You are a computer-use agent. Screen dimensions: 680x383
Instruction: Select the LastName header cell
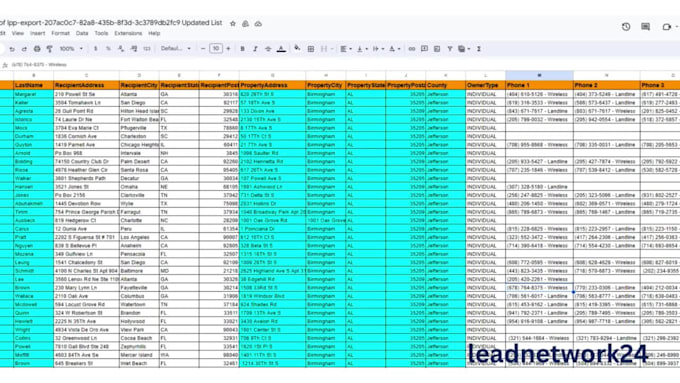point(33,85)
